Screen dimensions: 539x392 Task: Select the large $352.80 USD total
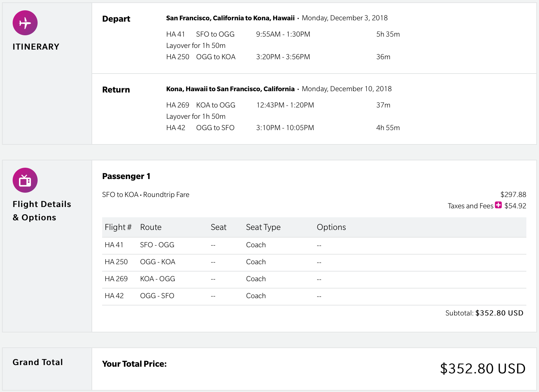[x=483, y=369]
